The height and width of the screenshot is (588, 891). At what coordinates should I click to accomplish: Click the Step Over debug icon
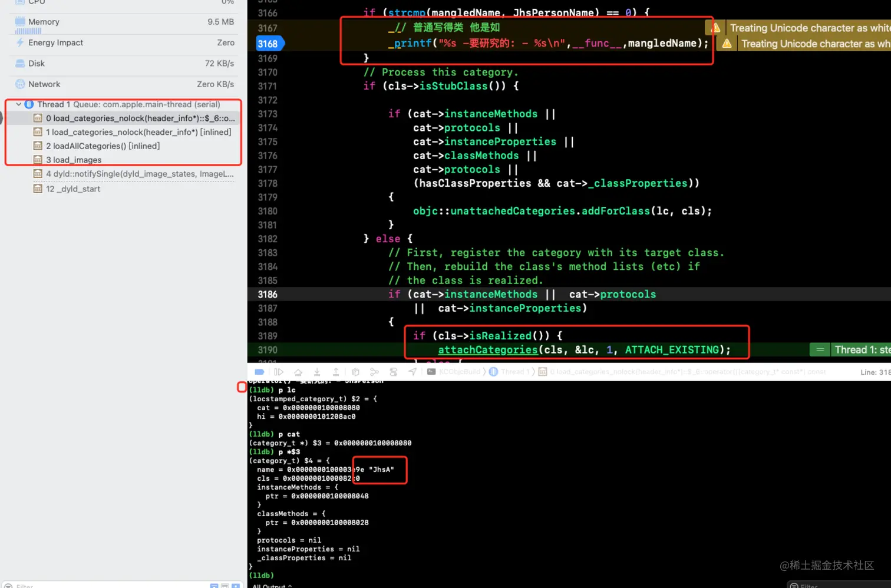[x=298, y=372]
